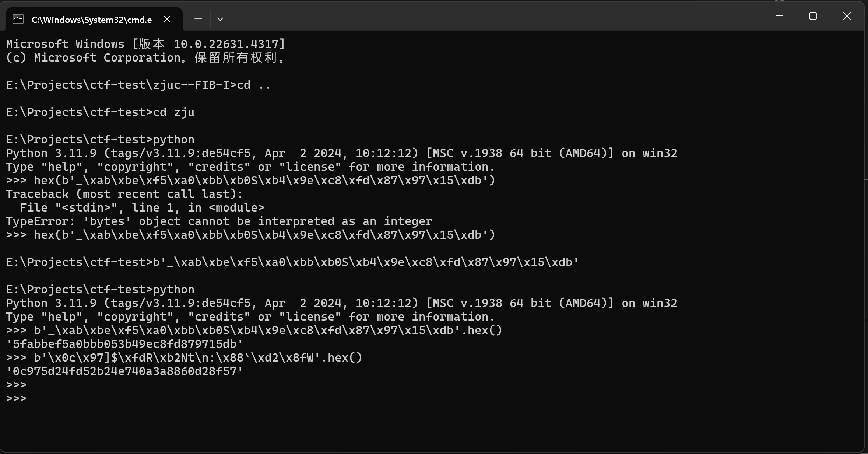Viewport: 868px width, 454px height.
Task: Click the Microsoft Windows version line
Action: (x=145, y=44)
